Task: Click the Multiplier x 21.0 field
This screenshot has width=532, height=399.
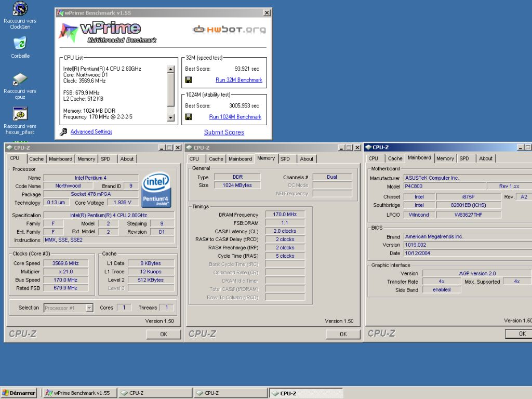Action: coord(65,272)
